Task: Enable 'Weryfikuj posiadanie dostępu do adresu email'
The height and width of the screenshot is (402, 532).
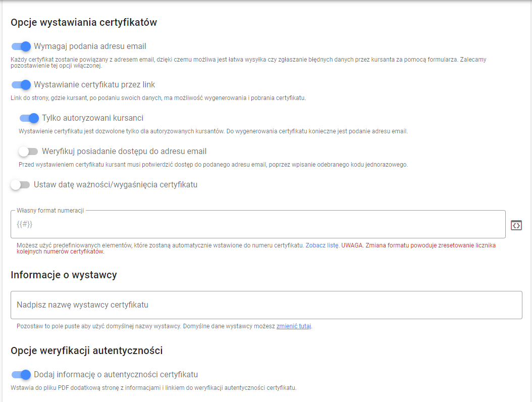Action: point(28,152)
